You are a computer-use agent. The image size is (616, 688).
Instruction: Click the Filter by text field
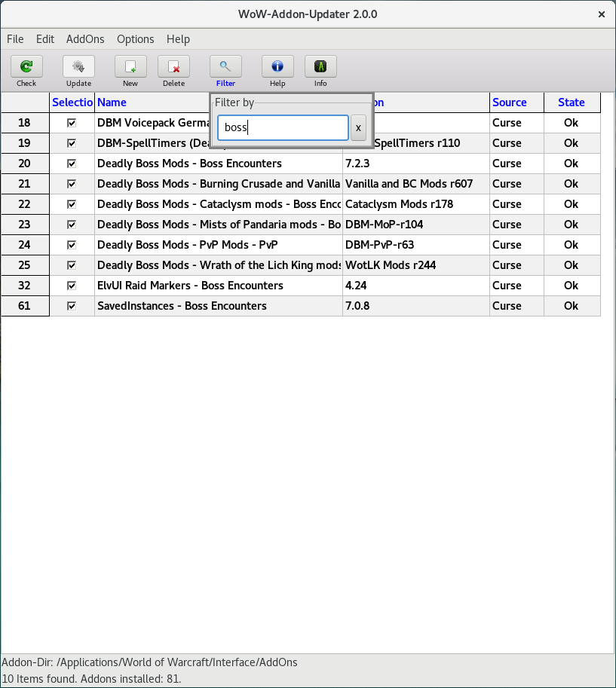(283, 127)
